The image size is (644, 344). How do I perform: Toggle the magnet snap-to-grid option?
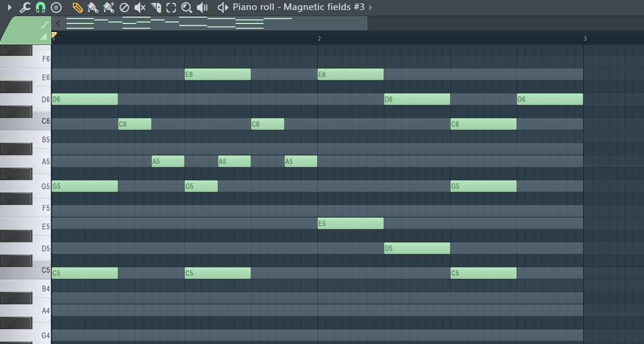(x=41, y=7)
